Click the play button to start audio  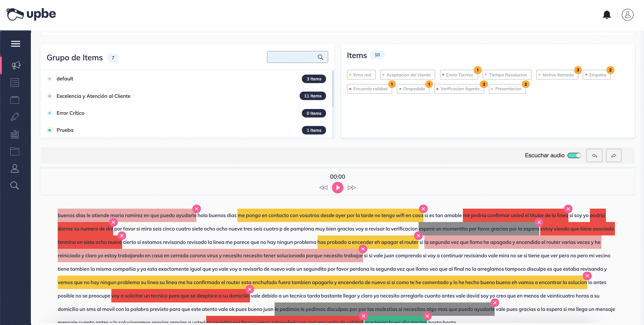click(338, 187)
